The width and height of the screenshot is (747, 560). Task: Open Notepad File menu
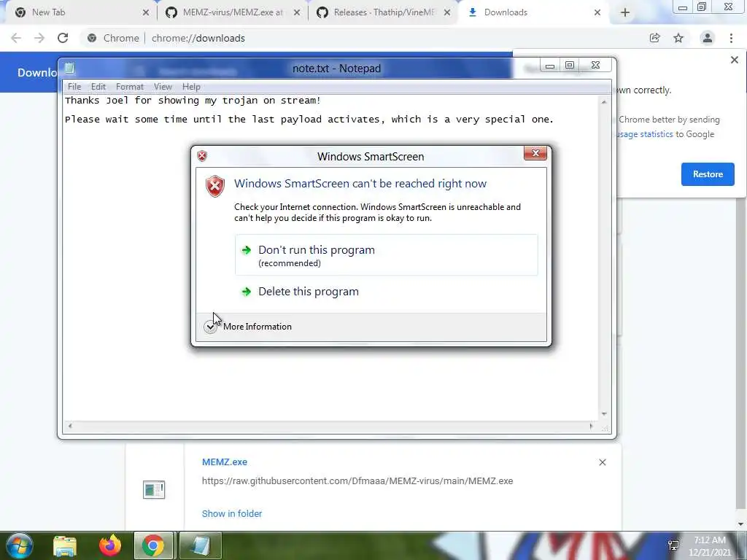click(x=74, y=87)
